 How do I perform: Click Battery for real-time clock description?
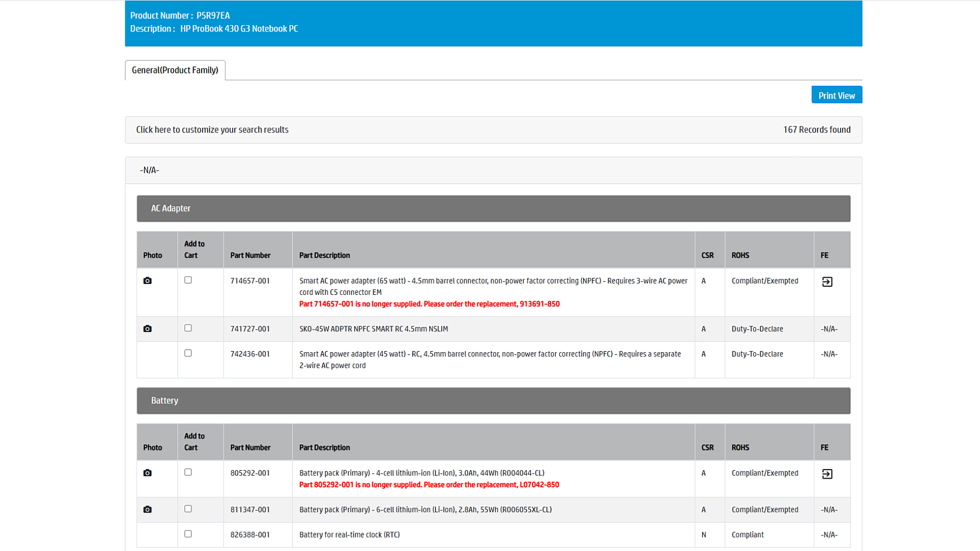[350, 535]
